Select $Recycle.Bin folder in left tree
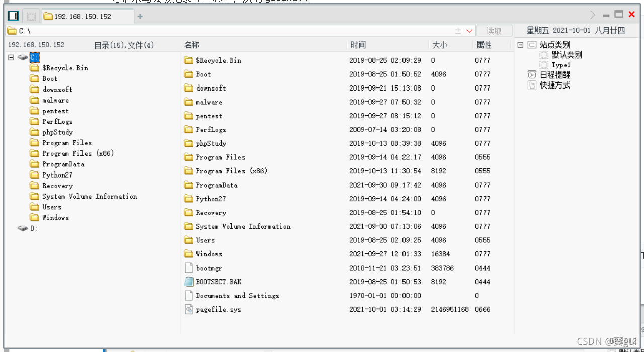Screen dimensions: 644x352 65,68
